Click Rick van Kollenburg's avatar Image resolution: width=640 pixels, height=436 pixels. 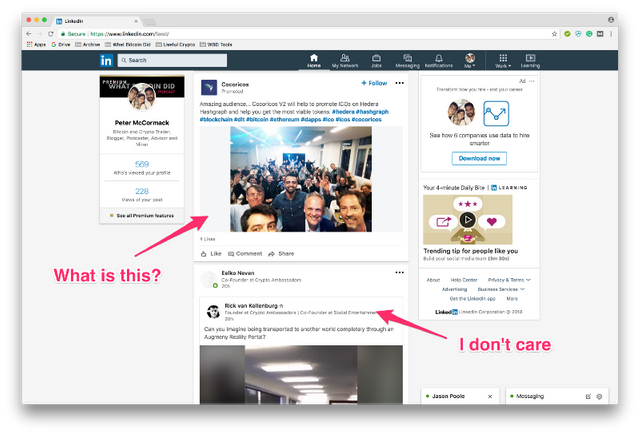click(213, 311)
